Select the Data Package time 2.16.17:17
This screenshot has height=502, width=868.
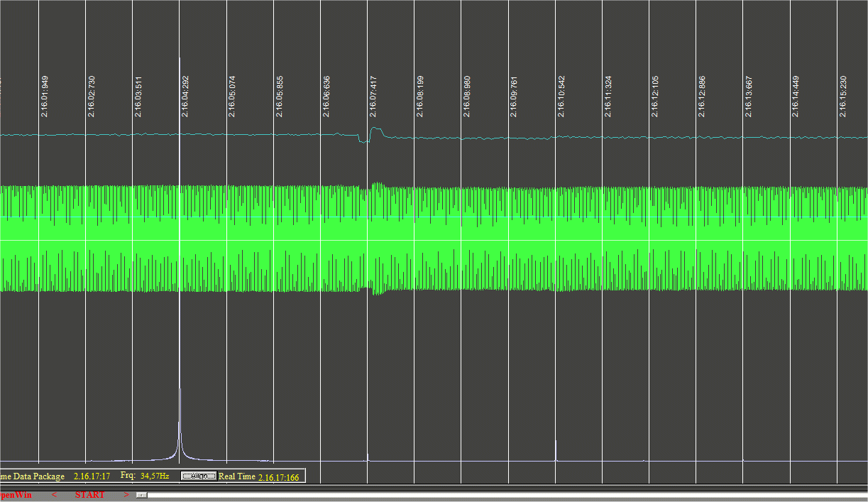[x=92, y=476]
